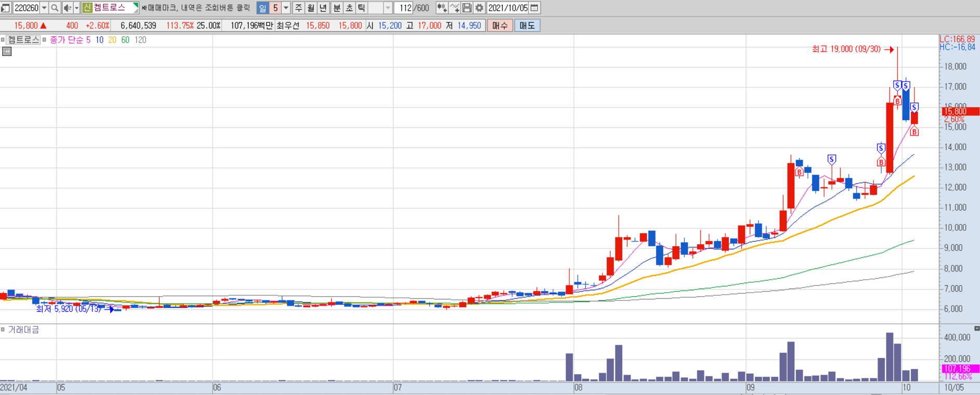The height and width of the screenshot is (395, 980).
Task: Search for a stock with the magnifier icon
Action: click(x=55, y=8)
